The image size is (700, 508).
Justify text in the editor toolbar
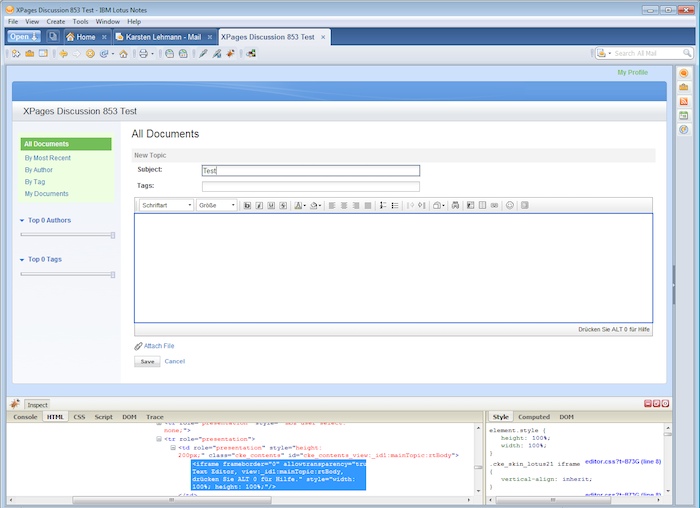(x=368, y=205)
